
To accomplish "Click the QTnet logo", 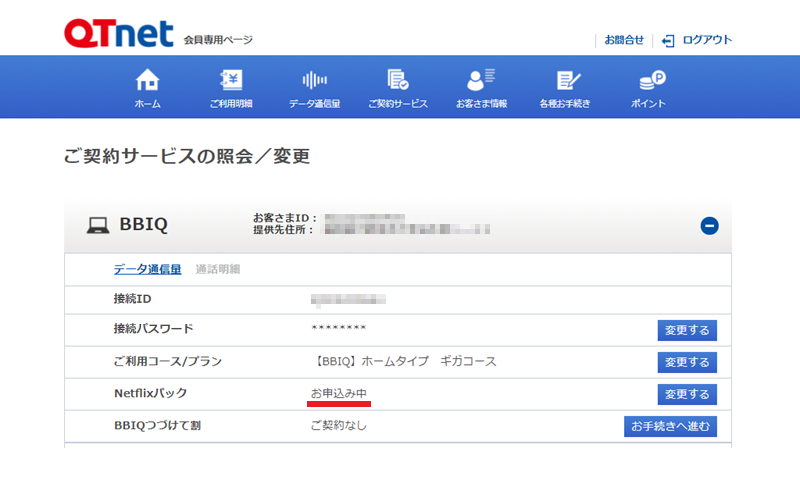I will point(119,33).
